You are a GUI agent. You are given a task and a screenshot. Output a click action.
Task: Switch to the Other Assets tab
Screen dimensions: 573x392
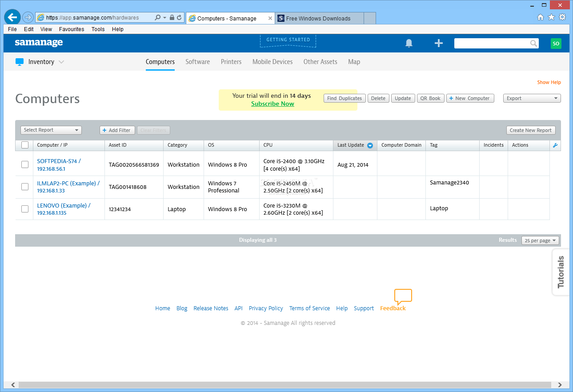coord(320,62)
